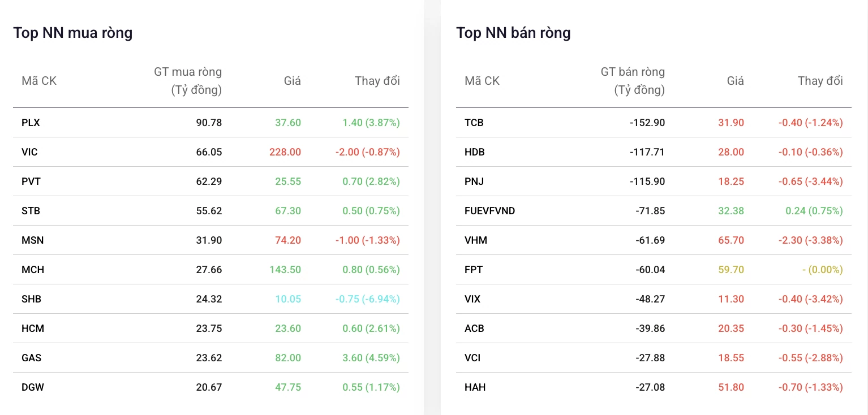Click the FUEVFVND ticker
The width and height of the screenshot is (868, 415).
pos(490,211)
